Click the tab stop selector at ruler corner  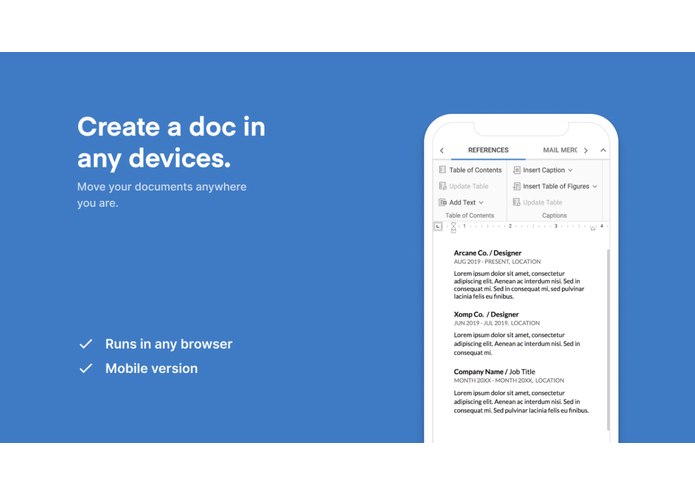438,226
